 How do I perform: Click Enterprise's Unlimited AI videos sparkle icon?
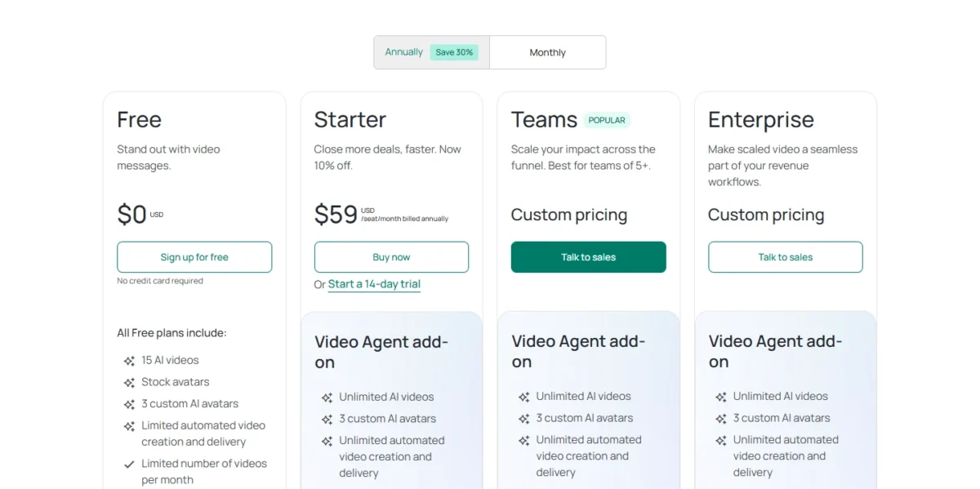coord(720,397)
